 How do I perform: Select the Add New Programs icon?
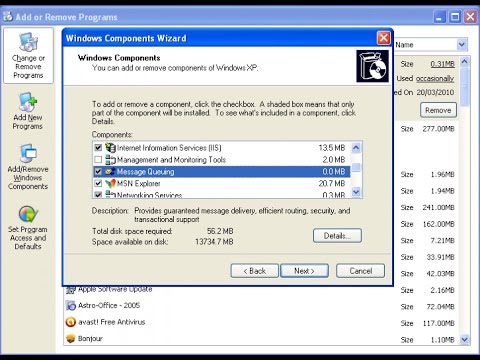[x=28, y=102]
